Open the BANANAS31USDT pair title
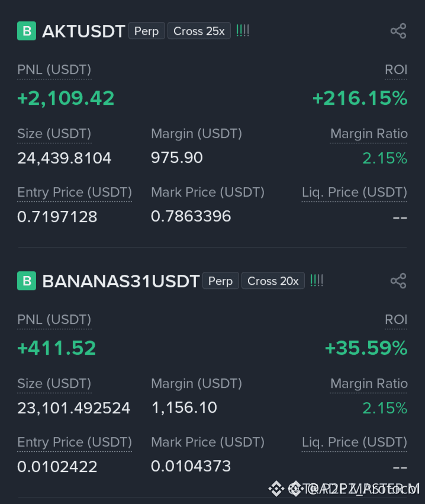425x504 pixels. [x=121, y=281]
